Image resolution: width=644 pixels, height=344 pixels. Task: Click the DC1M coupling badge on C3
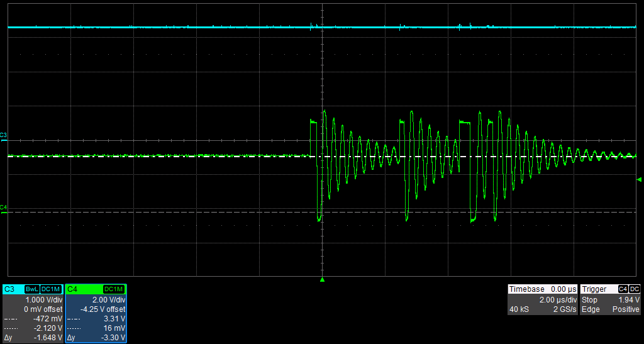pos(52,289)
